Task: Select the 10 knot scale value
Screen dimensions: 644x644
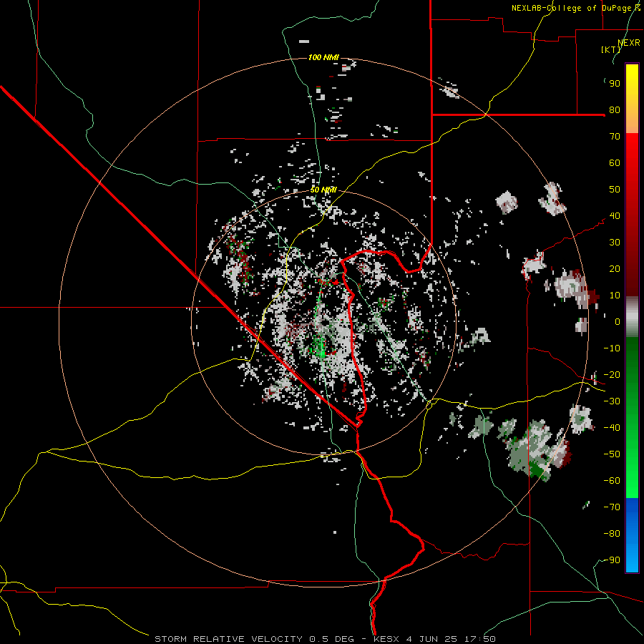Action: click(x=615, y=296)
